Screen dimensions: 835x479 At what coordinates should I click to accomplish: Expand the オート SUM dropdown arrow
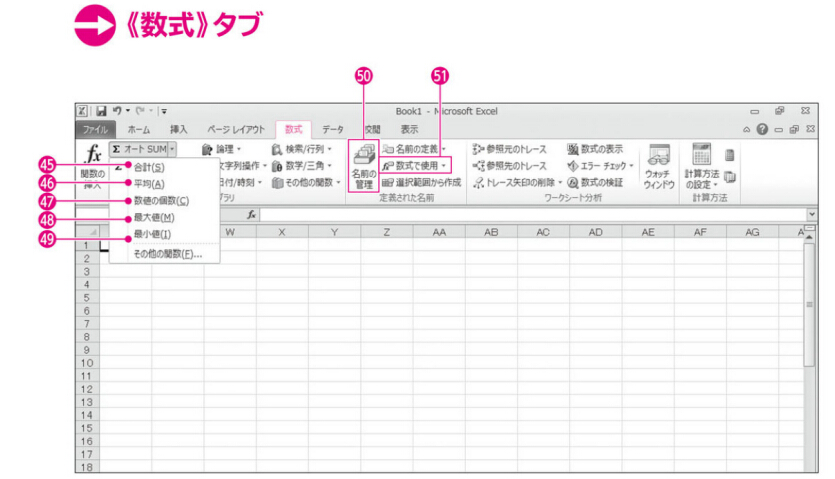pyautogui.click(x=172, y=149)
